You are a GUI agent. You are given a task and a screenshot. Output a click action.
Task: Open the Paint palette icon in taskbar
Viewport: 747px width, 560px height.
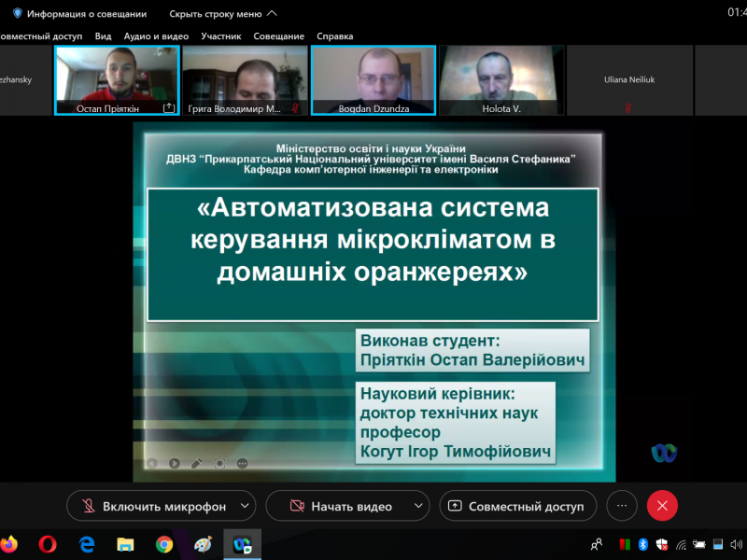point(203,543)
